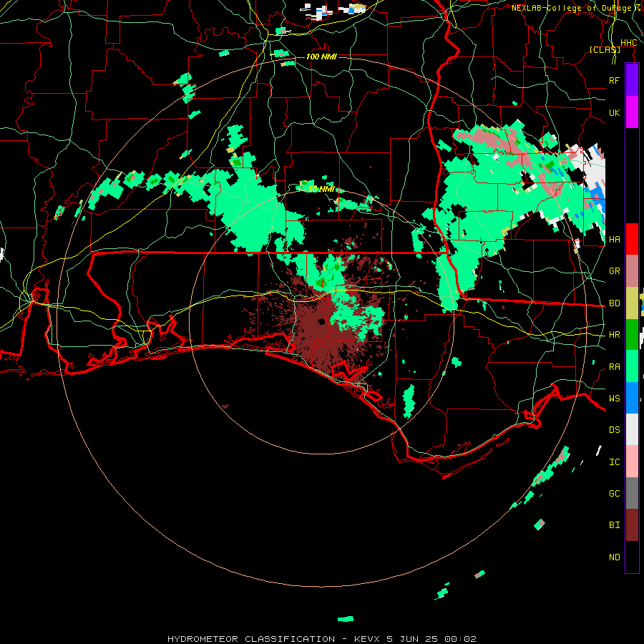
Task: Click the 'GR' legend label
Action: tap(614, 271)
